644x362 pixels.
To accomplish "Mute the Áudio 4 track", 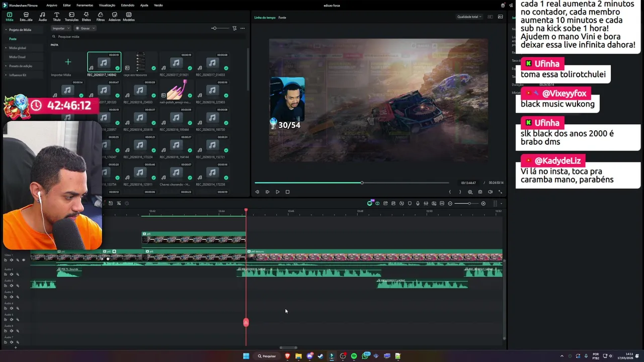I will (x=11, y=308).
